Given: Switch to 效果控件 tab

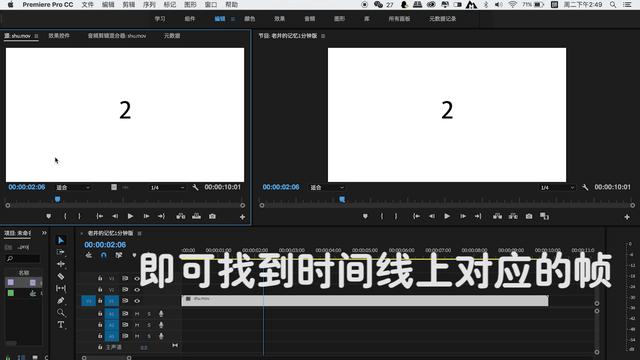Looking at the screenshot, I should coord(59,36).
